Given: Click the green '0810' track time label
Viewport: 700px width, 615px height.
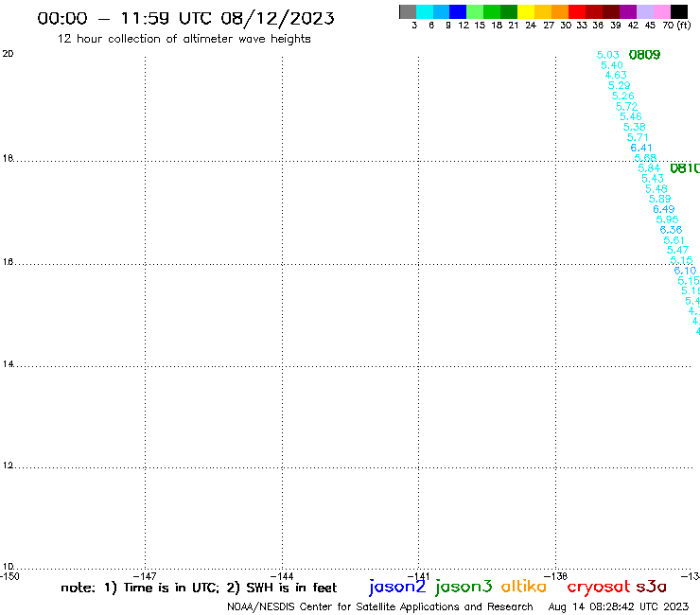Looking at the screenshot, I should 685,168.
